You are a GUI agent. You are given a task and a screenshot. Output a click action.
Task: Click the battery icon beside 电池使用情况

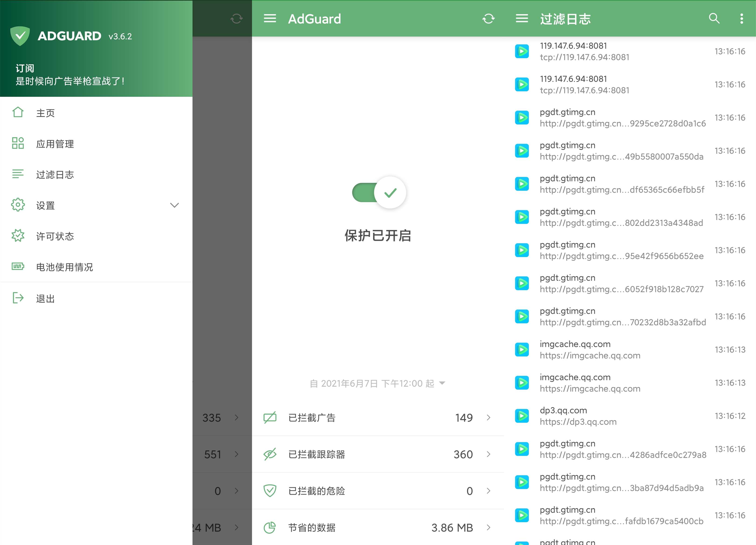coord(18,266)
